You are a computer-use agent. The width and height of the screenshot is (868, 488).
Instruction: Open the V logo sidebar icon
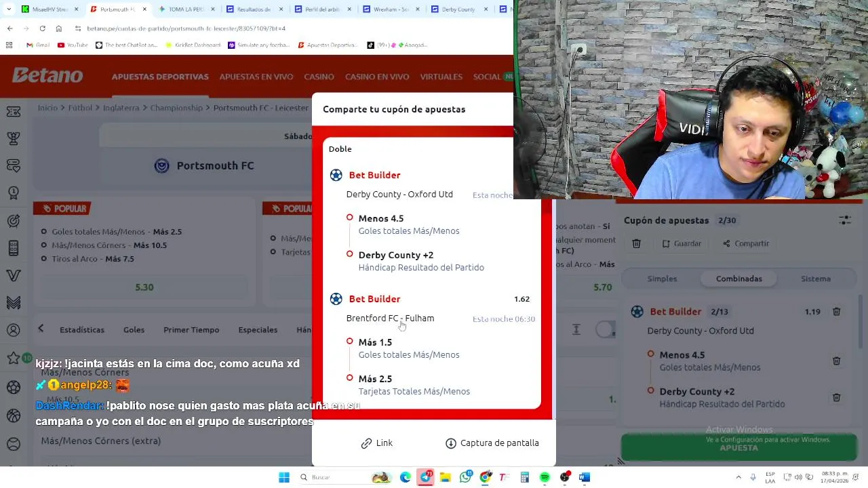(x=14, y=276)
